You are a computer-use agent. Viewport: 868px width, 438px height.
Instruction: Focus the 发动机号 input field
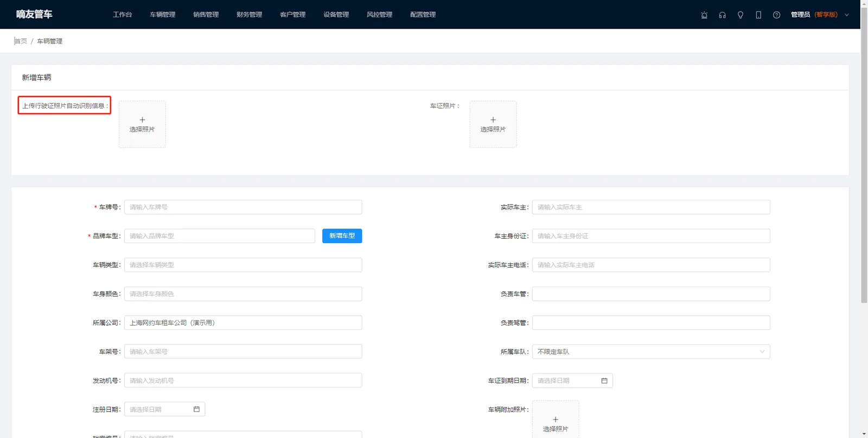(243, 380)
